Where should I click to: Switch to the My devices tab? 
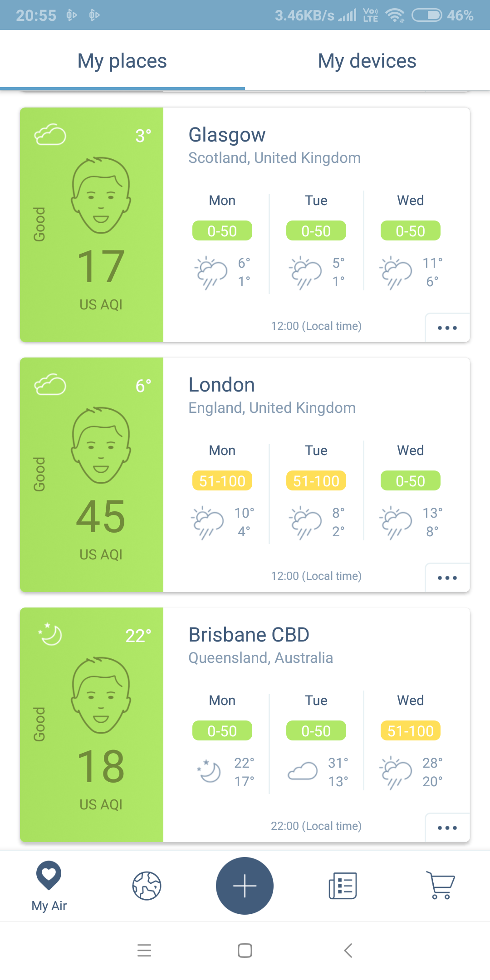coord(367,61)
